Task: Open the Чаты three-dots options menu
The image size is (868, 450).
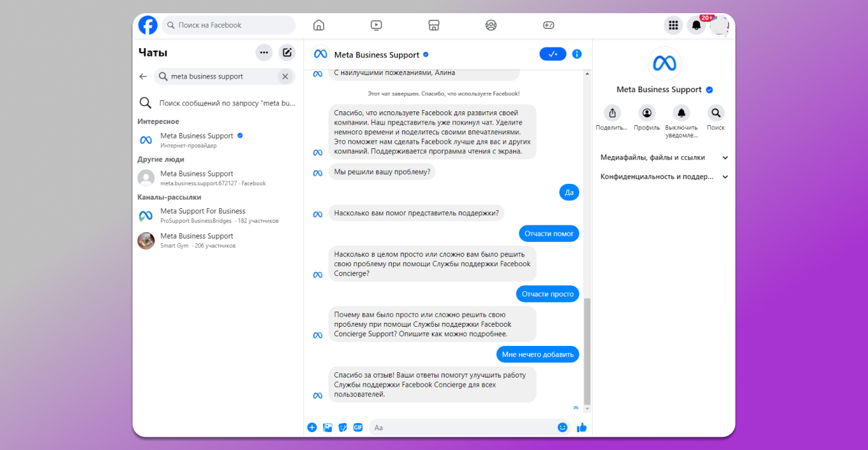Action: (x=264, y=53)
